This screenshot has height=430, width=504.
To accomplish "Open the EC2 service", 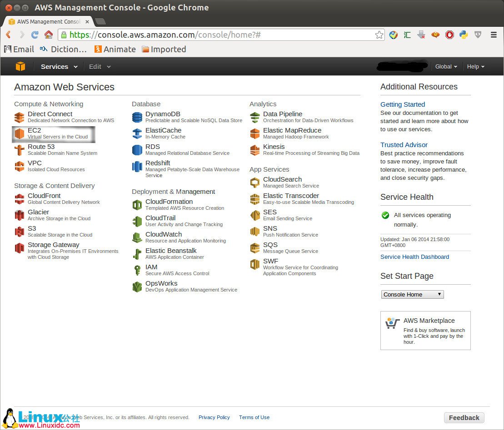I will (35, 130).
